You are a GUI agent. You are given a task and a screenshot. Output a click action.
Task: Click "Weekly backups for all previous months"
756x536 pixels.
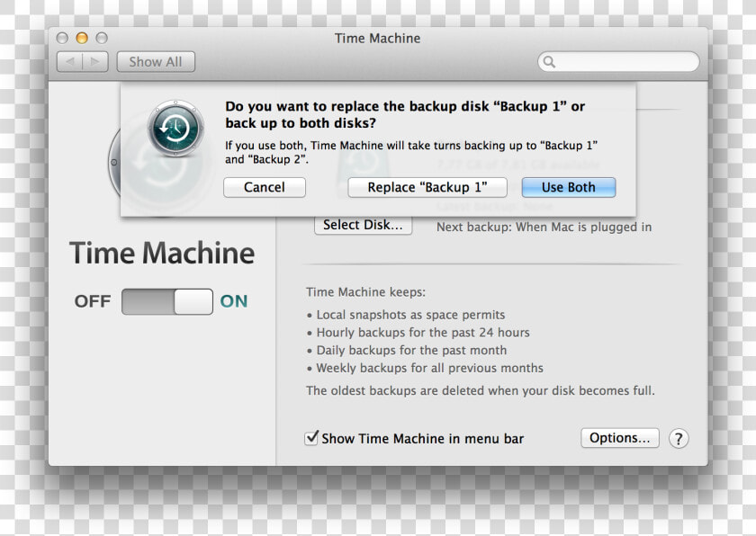[429, 369]
